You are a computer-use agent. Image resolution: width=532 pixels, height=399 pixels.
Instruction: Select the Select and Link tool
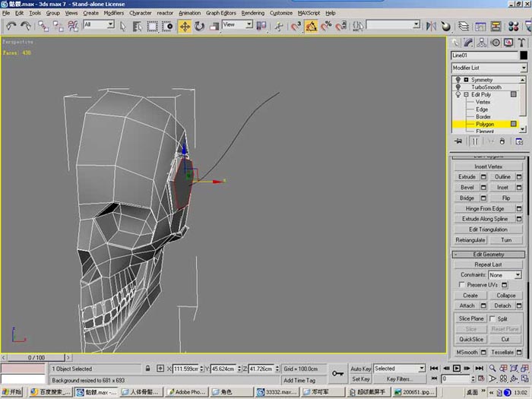(43, 26)
